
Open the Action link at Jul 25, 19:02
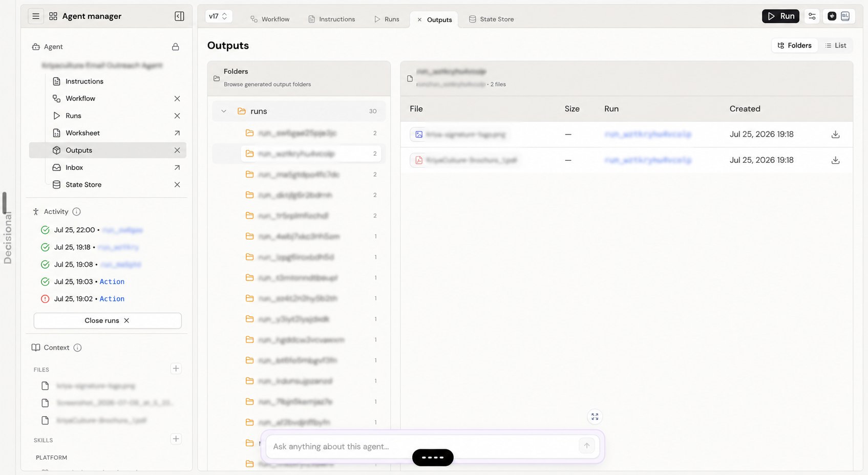(112, 299)
